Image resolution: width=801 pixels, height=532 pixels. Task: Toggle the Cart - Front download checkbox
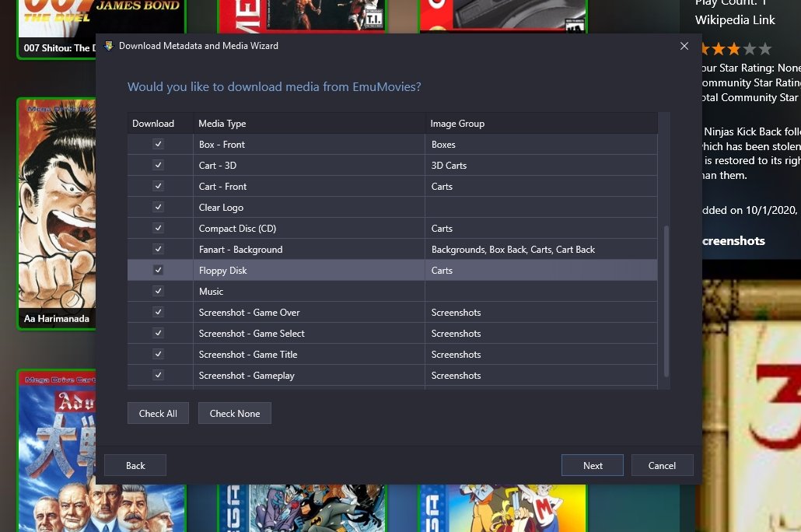pyautogui.click(x=159, y=186)
